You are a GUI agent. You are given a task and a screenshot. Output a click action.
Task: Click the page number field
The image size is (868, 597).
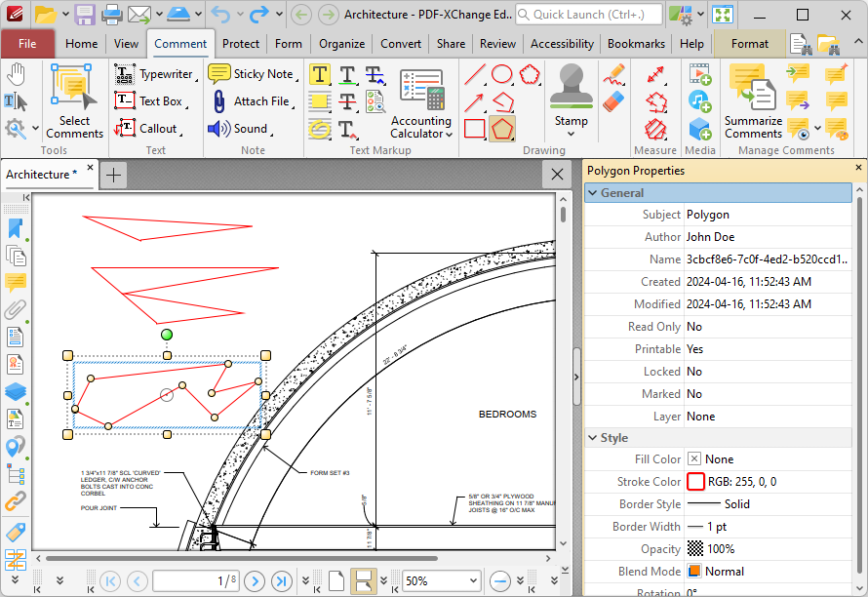(196, 581)
